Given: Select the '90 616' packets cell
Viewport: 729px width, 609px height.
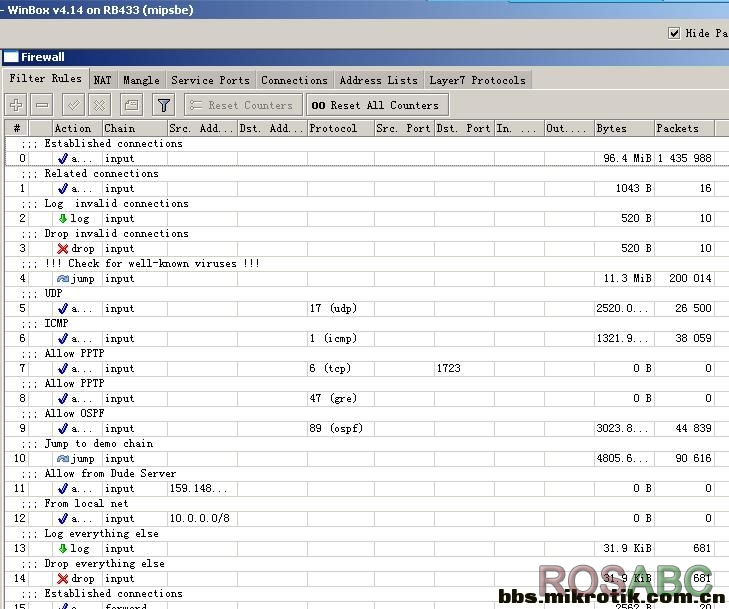Looking at the screenshot, I should (684, 458).
